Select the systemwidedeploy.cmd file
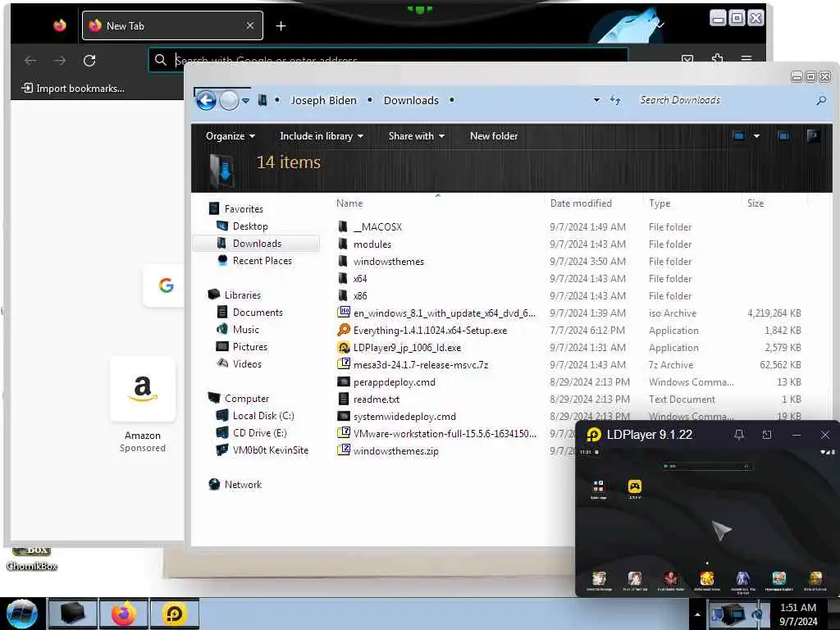 click(x=404, y=416)
